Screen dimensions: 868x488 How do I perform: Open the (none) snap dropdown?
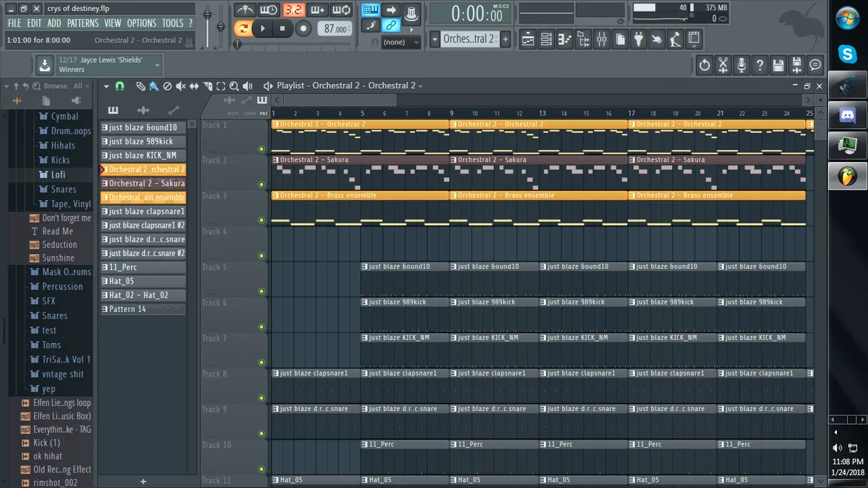401,42
